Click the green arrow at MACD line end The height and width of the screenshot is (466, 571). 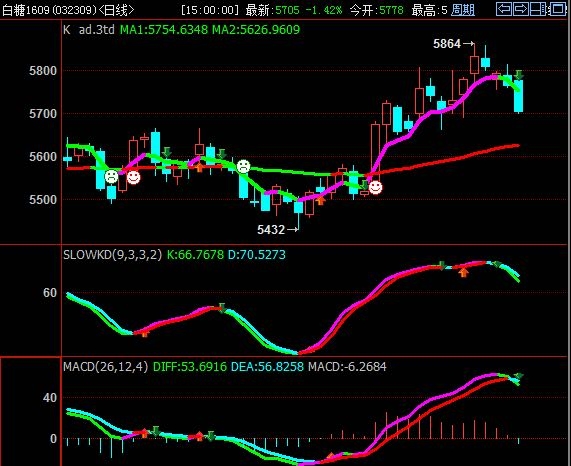tap(519, 376)
